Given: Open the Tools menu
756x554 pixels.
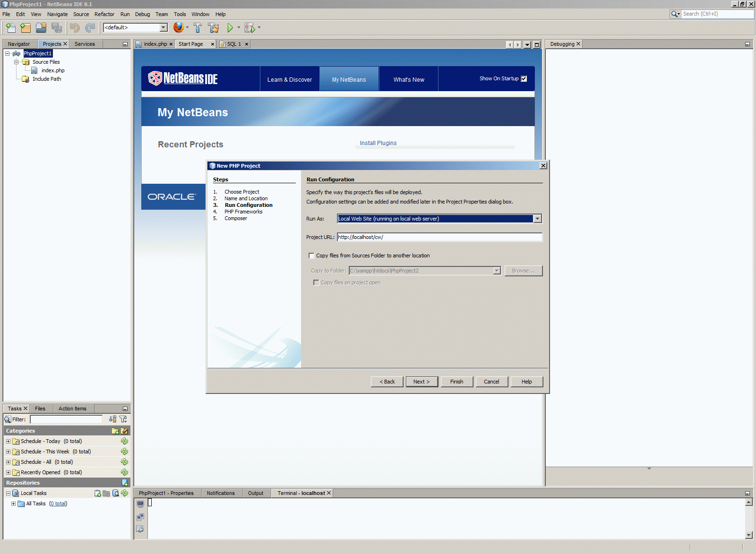Looking at the screenshot, I should 180,14.
